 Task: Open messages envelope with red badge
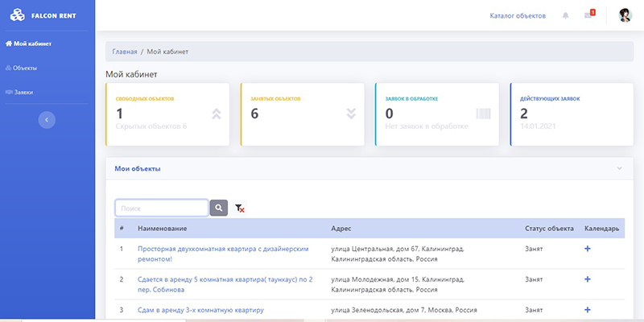pos(588,15)
